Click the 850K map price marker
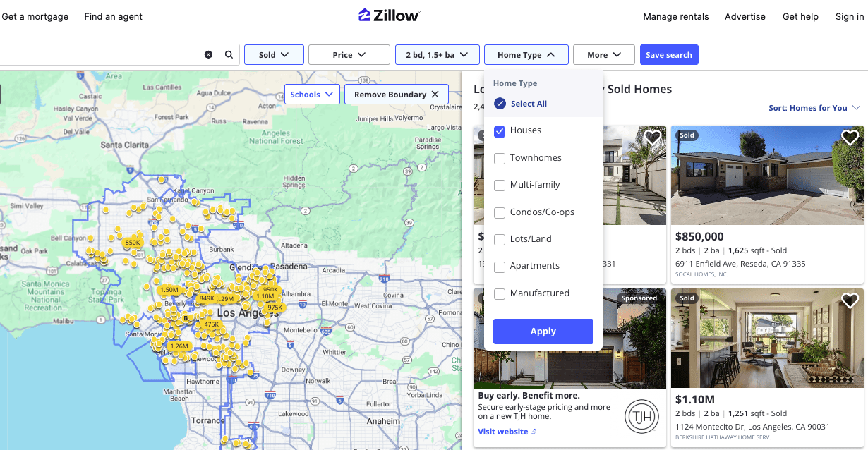 point(133,243)
